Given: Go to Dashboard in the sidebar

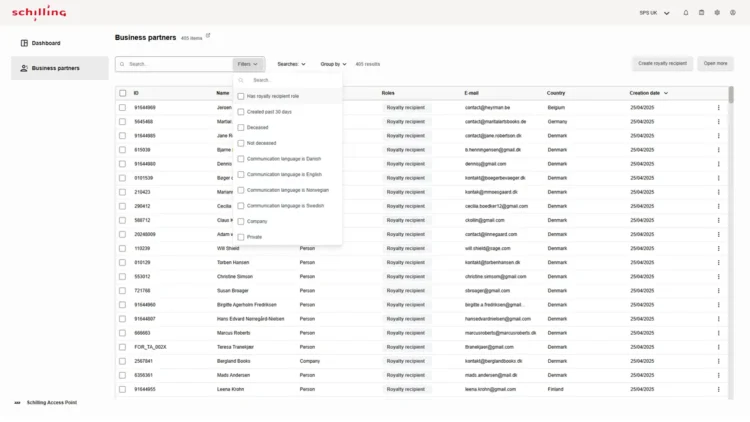Looking at the screenshot, I should (x=45, y=43).
